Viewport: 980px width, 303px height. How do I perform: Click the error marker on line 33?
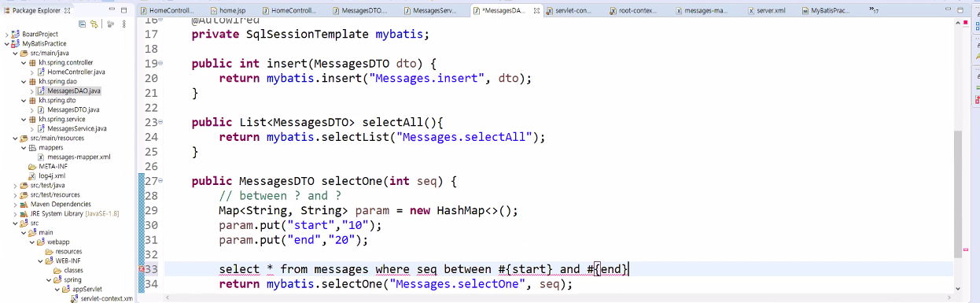pos(141,269)
